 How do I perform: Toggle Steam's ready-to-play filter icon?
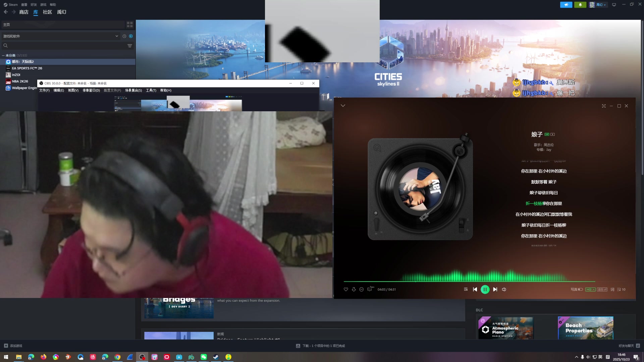pos(131,36)
